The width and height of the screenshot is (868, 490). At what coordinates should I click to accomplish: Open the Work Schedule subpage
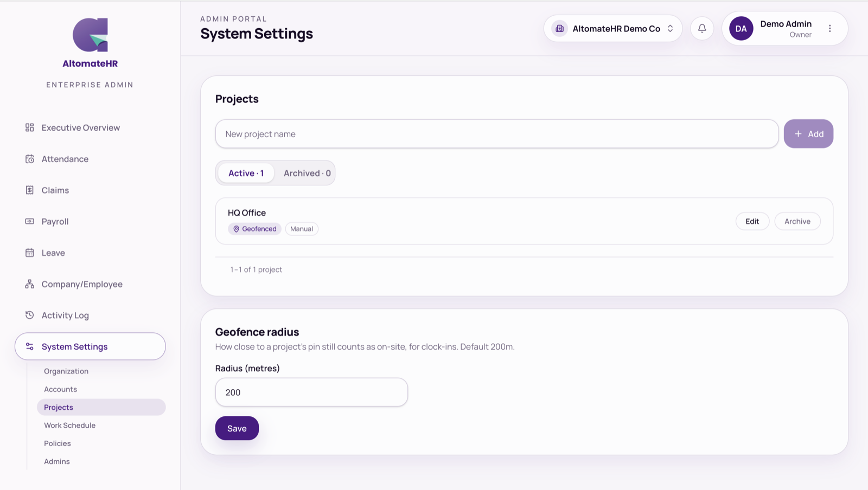(69, 425)
